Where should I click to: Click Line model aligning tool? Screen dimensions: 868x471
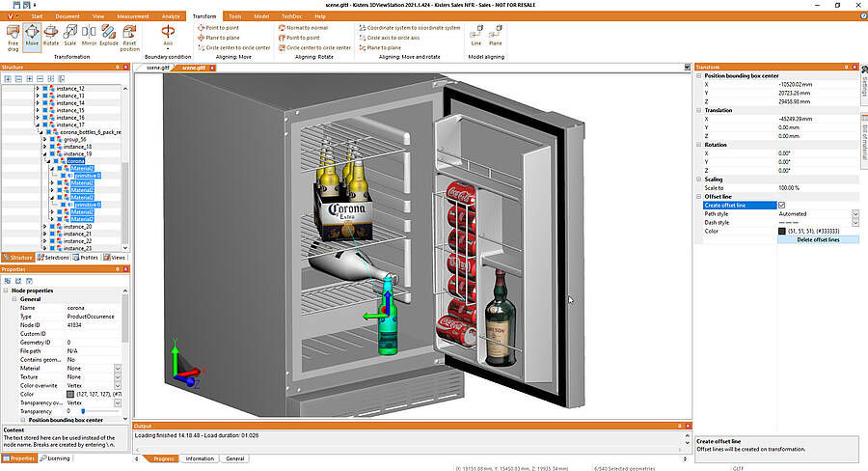(476, 36)
